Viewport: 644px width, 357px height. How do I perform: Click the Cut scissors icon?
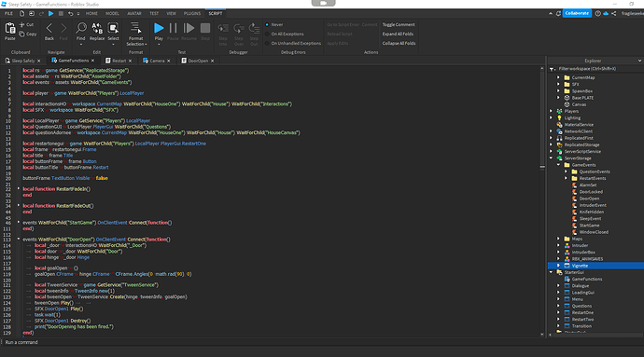21,25
